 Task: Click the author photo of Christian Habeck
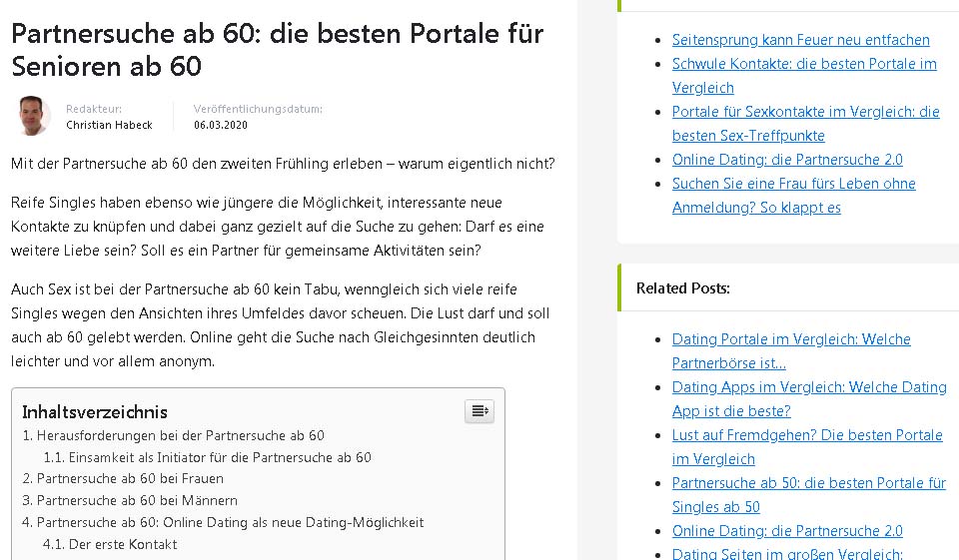[32, 116]
